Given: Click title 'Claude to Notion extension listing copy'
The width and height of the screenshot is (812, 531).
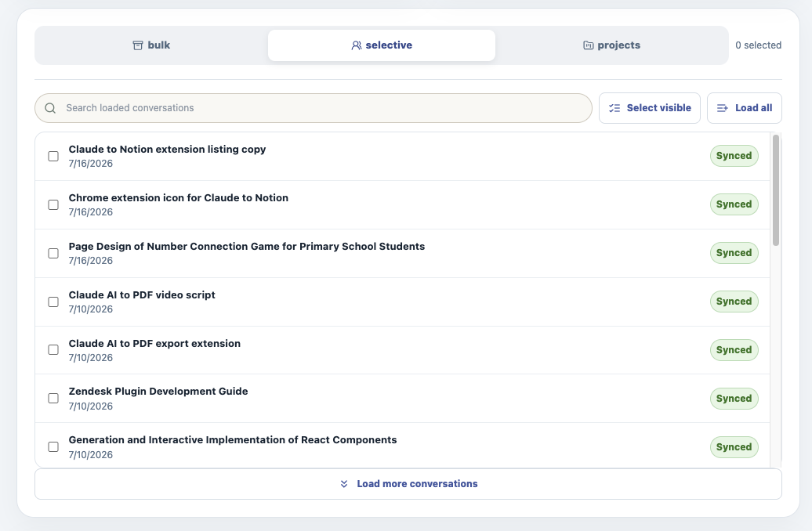Looking at the screenshot, I should pos(167,149).
